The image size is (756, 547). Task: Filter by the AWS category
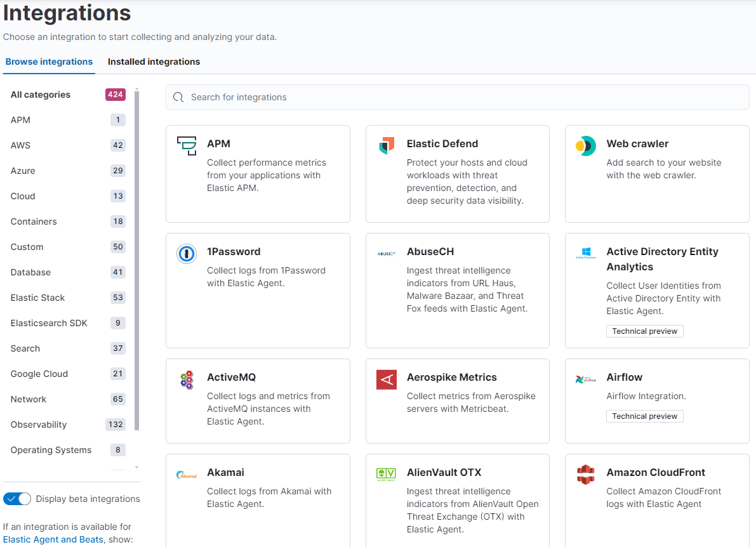pos(20,145)
